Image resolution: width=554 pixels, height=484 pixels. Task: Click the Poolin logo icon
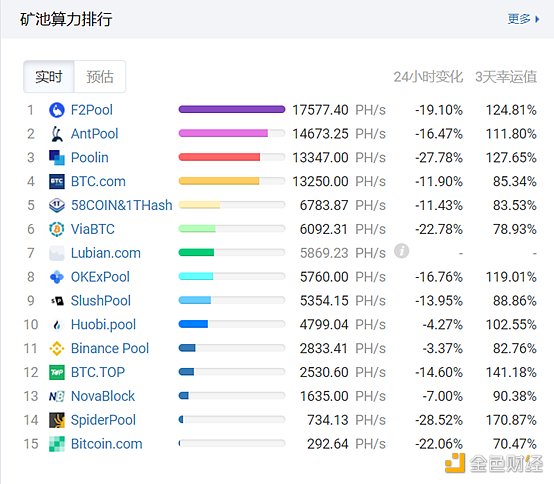[57, 158]
